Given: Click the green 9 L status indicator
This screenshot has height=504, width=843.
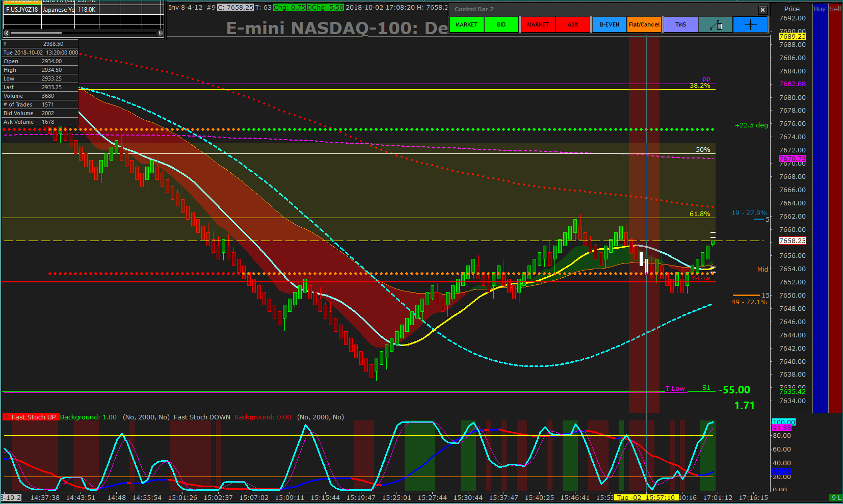Looking at the screenshot, I should [836, 498].
